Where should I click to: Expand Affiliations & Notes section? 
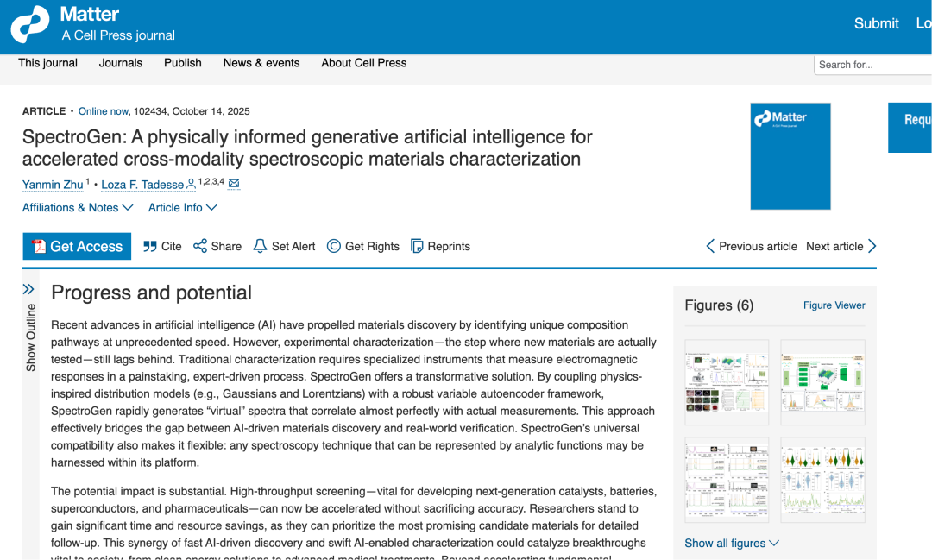point(78,207)
